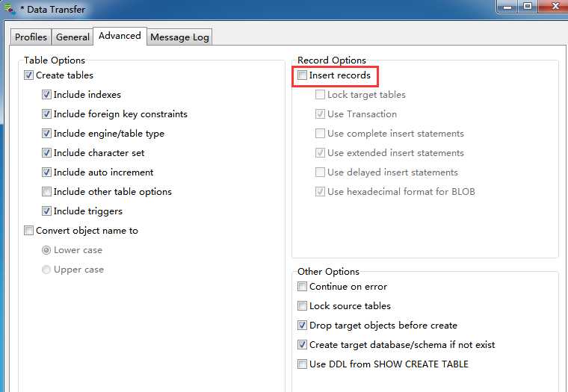
Task: Uncheck Include engine/table type
Action: point(46,134)
